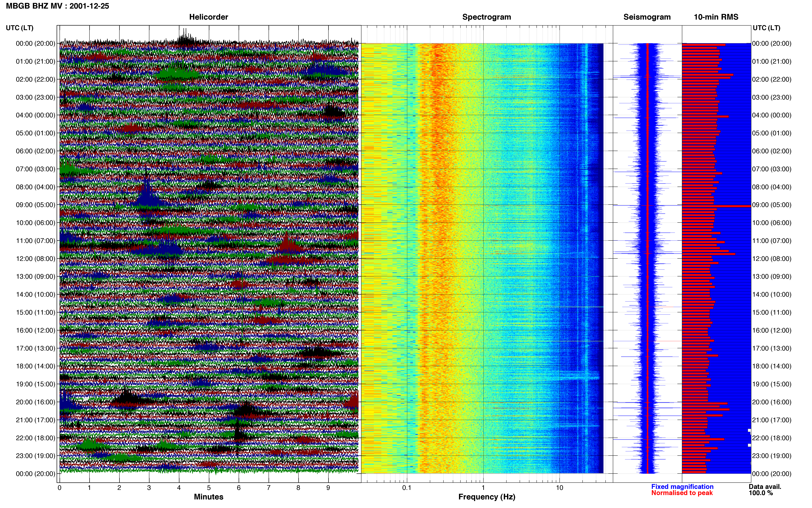The width and height of the screenshot is (812, 508).
Task: Click the Spectrogram panel heading
Action: pos(487,17)
